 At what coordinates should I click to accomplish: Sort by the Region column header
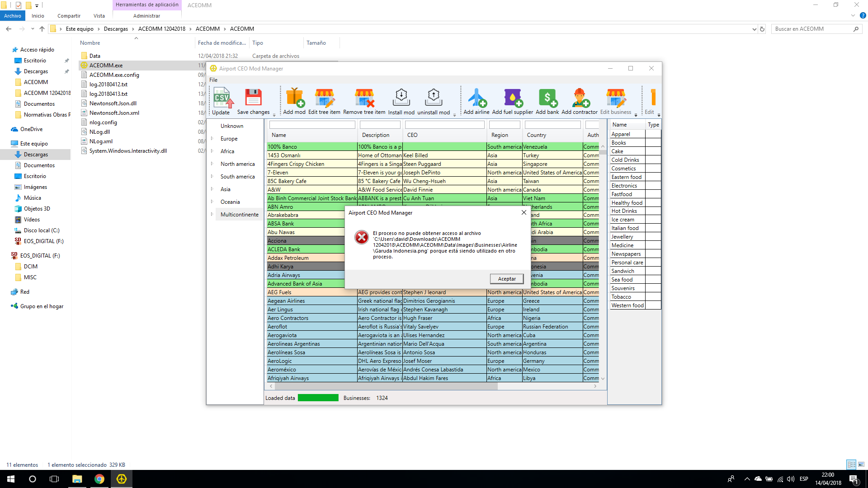500,135
